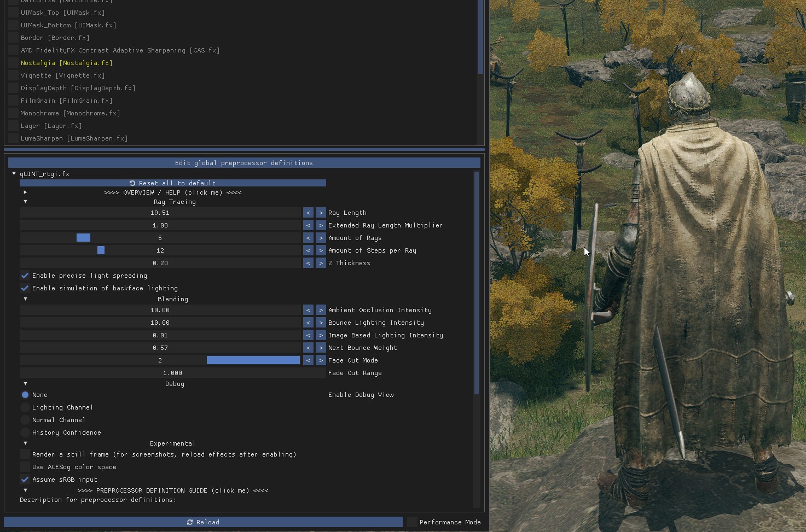
Task: Select LumaSharpen [LumaSharpen.fx] effect
Action: [74, 138]
